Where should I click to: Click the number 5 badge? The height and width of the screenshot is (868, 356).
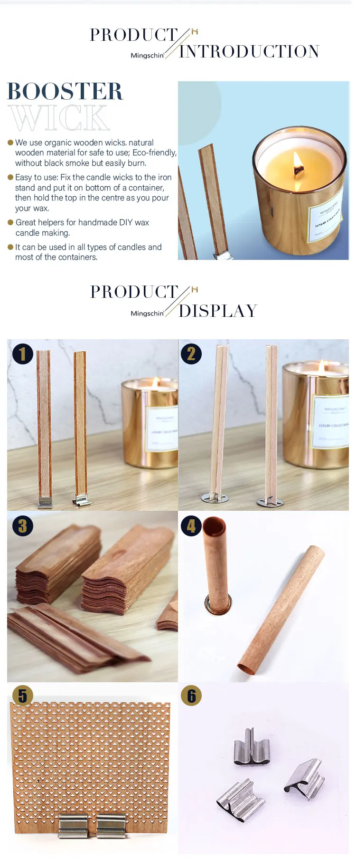(22, 696)
